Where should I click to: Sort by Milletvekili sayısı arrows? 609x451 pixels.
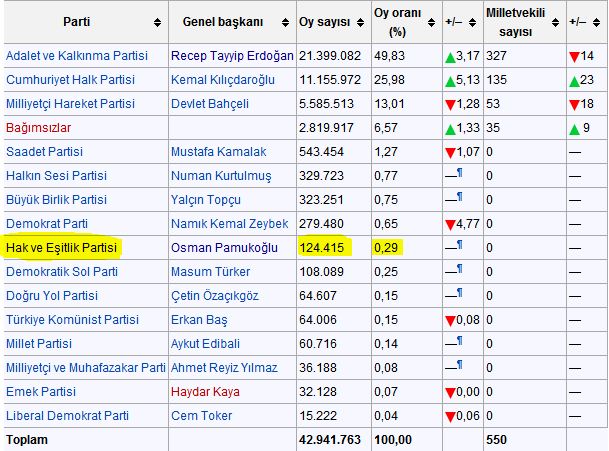pos(556,23)
